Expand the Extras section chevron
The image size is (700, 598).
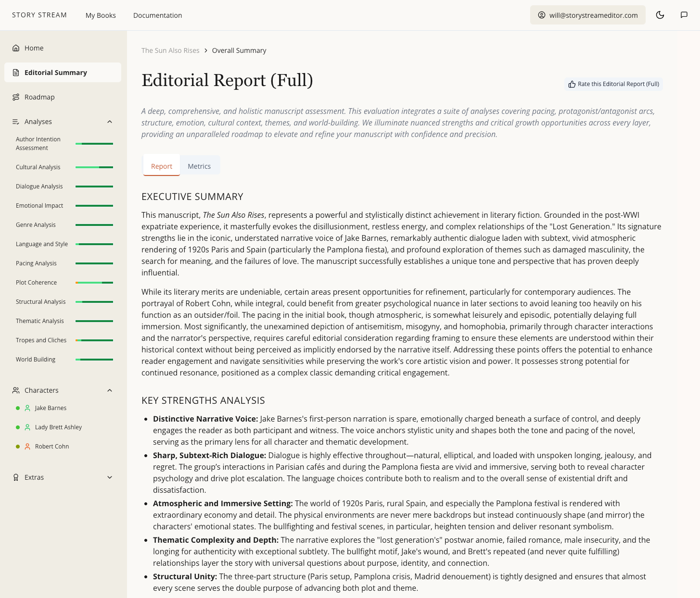[110, 477]
